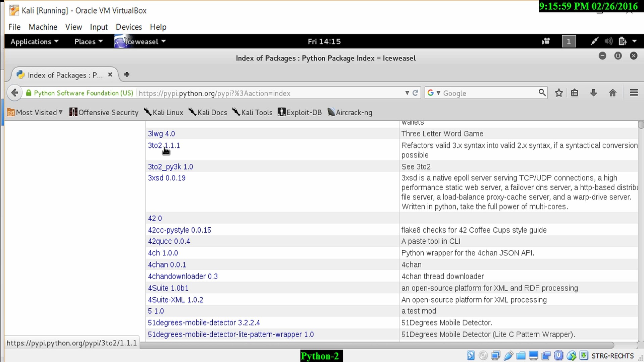Click VirtualBox USB status icon
Screen dimensions: 644x362
(x=508, y=356)
